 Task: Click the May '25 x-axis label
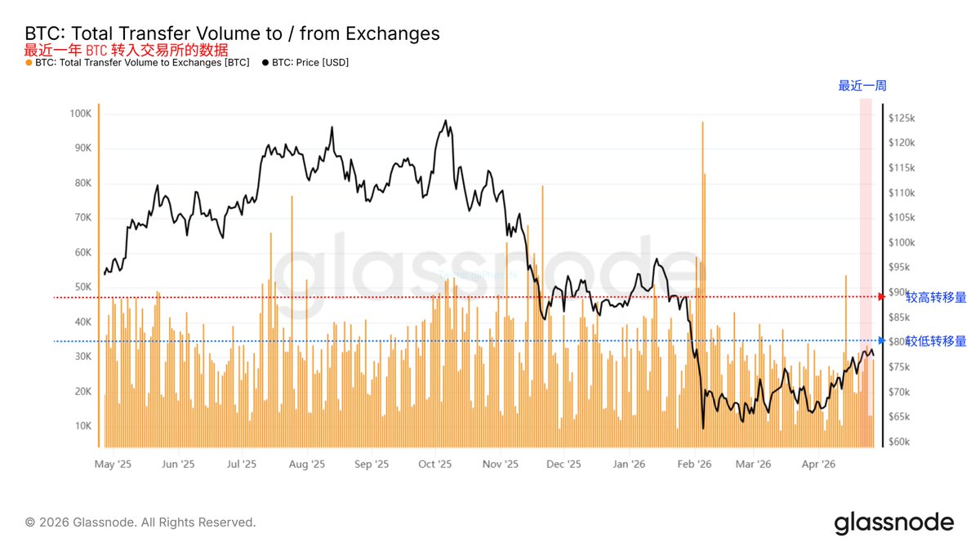coord(114,464)
